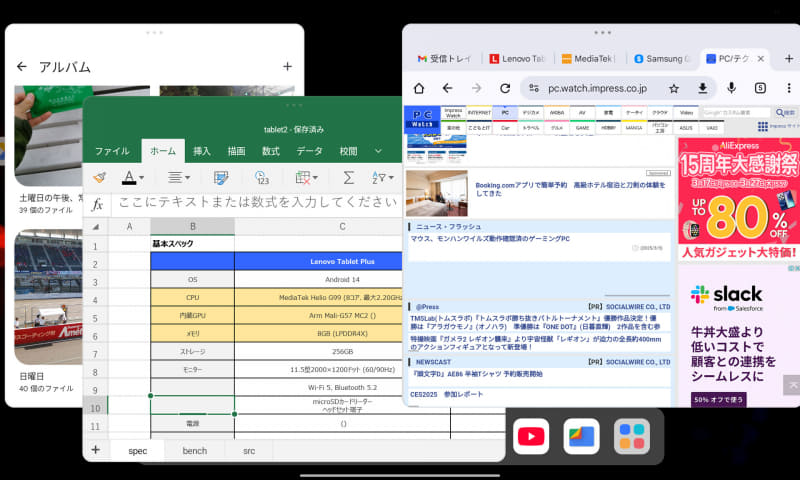
Task: Switch to the 描画 ribbon tab
Action: coord(236,151)
